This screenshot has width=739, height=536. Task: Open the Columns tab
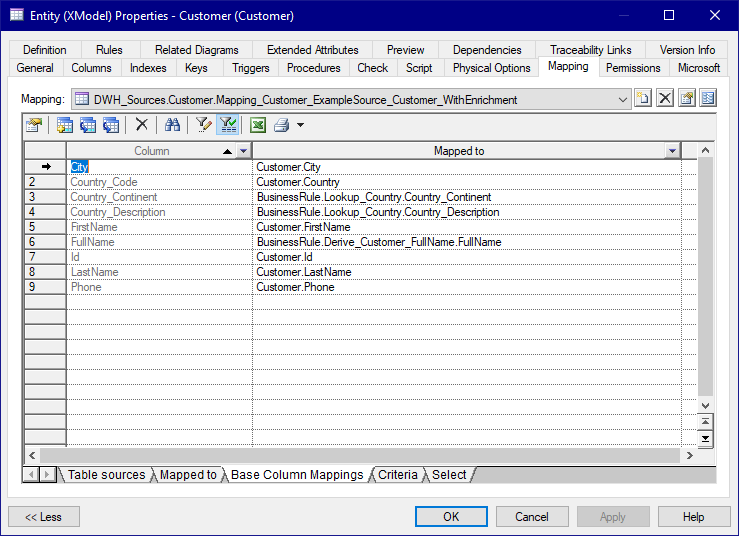[x=91, y=68]
